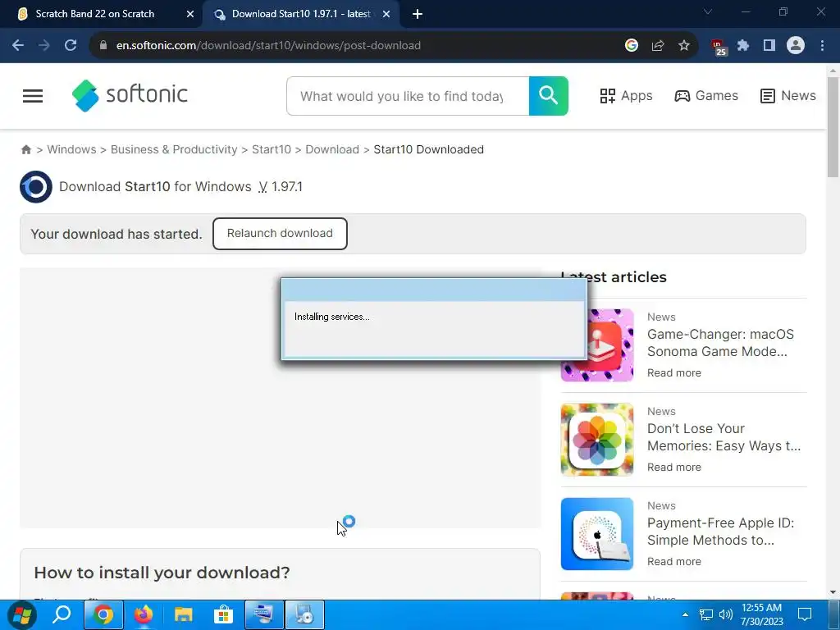Open the Business & Productivity breadcrumb
Image resolution: width=840 pixels, height=630 pixels.
(174, 149)
